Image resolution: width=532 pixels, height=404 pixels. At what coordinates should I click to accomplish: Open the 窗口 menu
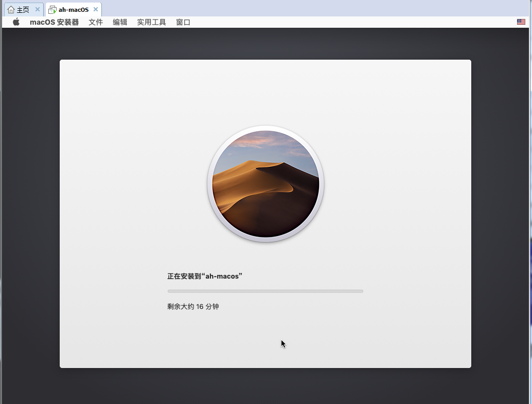click(183, 22)
